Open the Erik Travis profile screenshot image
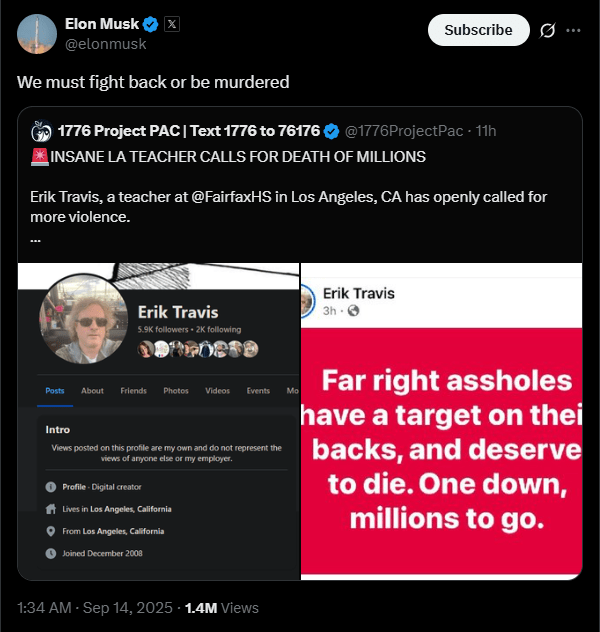This screenshot has width=600, height=632. coord(160,420)
